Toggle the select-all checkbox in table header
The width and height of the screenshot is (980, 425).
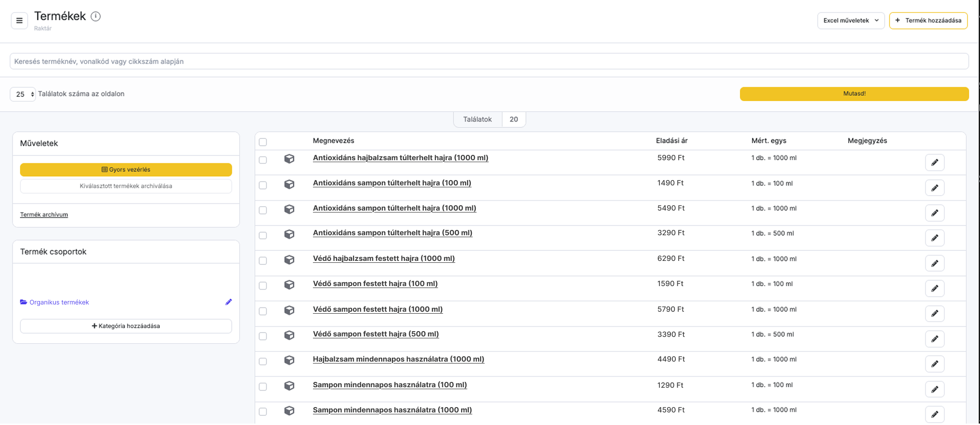263,142
